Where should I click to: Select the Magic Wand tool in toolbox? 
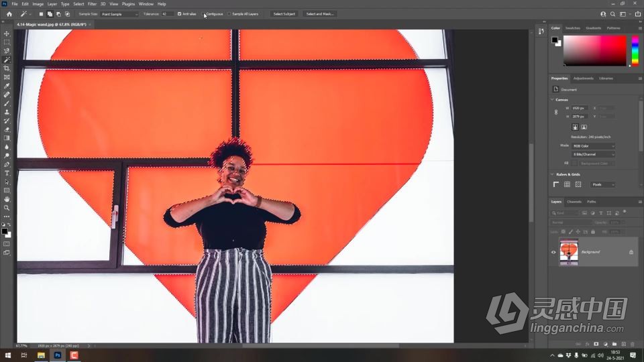tap(7, 60)
